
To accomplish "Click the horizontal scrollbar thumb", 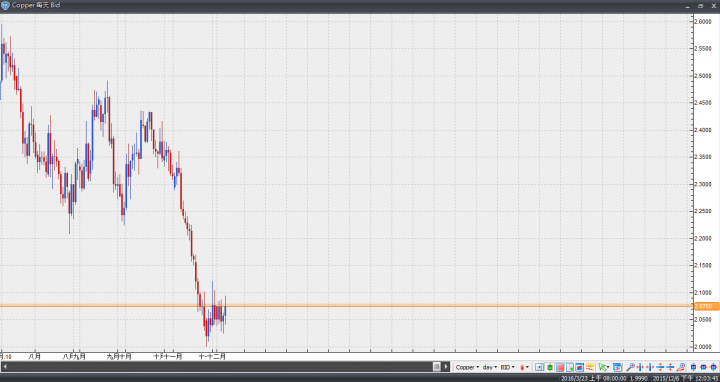I will coord(437,367).
